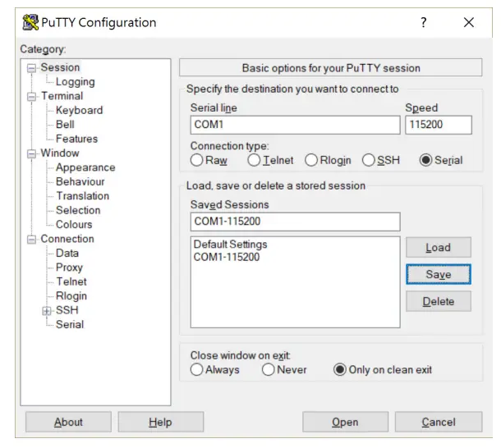Open the Data category
Image resolution: width=501 pixels, height=448 pixels.
(x=67, y=253)
